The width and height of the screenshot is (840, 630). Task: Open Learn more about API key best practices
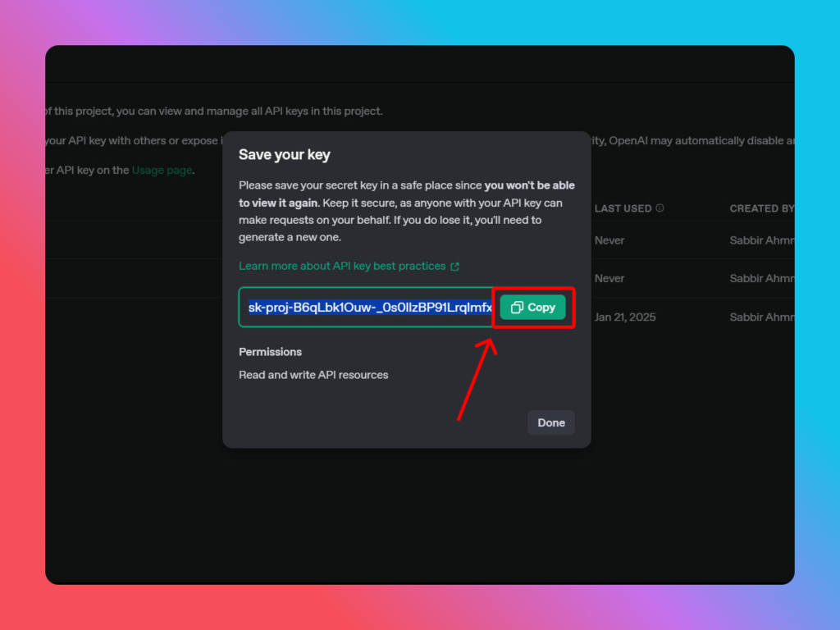(x=342, y=267)
